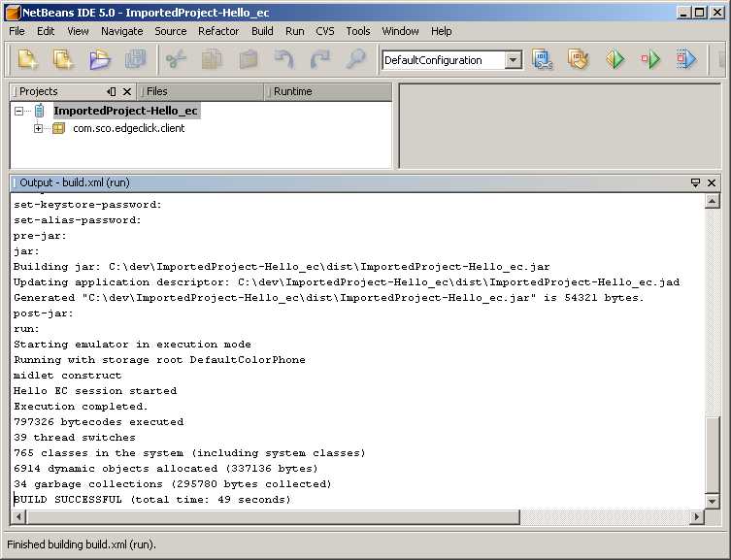Select ImportedProject-Hello_ec project node
The width and height of the screenshot is (731, 560).
126,111
